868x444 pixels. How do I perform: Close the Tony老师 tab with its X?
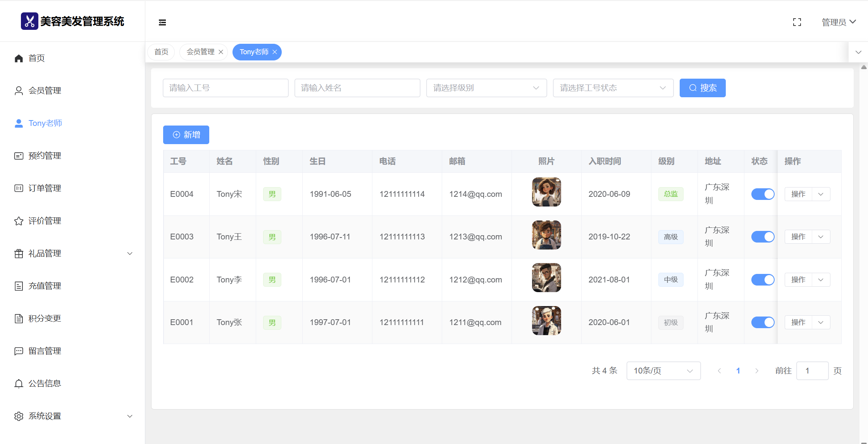275,52
